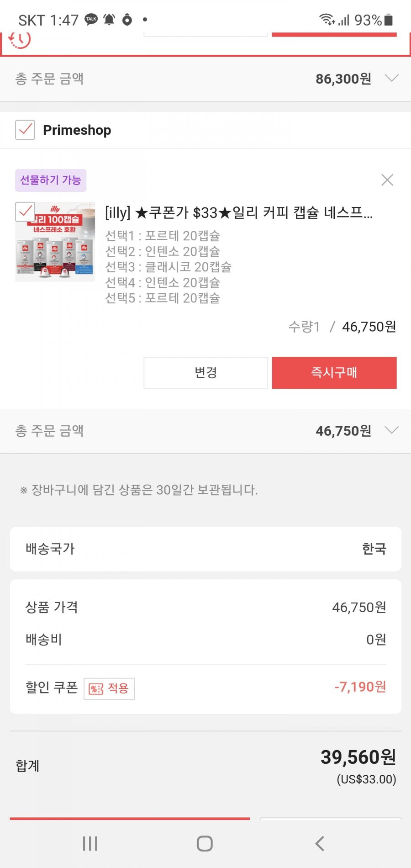This screenshot has width=411, height=868.
Task: Expand the 86,300원 order total chevron
Action: 391,78
